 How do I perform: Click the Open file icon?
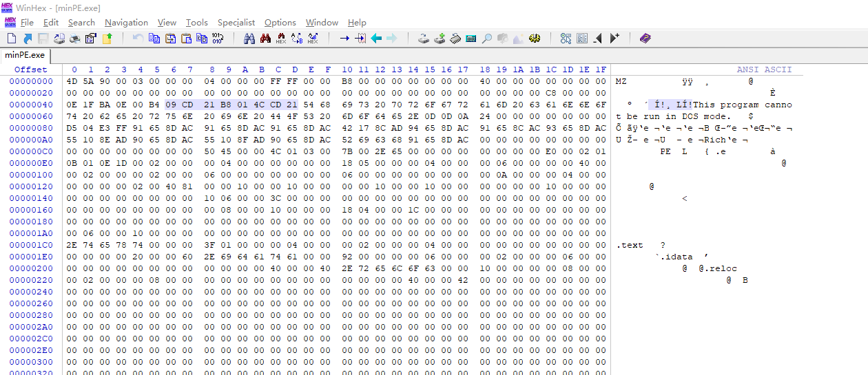[x=28, y=39]
